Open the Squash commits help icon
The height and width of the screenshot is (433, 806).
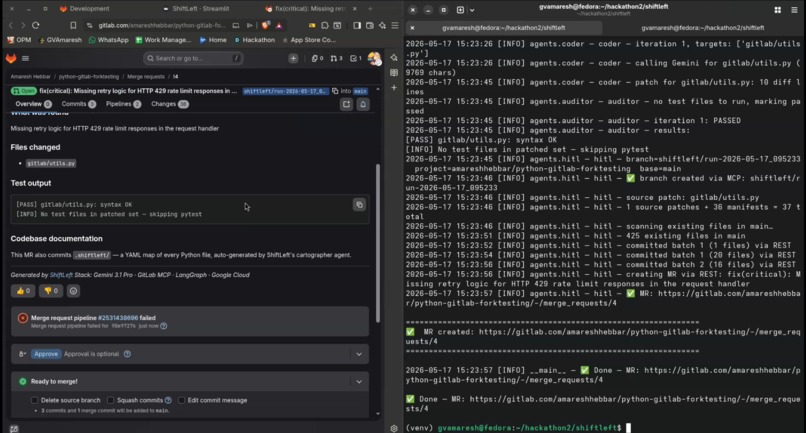(x=168, y=400)
